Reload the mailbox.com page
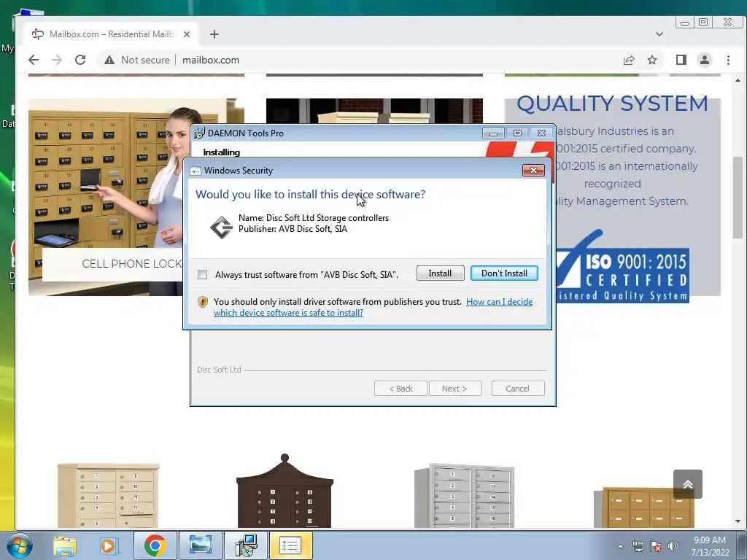The width and height of the screenshot is (747, 560). point(80,60)
